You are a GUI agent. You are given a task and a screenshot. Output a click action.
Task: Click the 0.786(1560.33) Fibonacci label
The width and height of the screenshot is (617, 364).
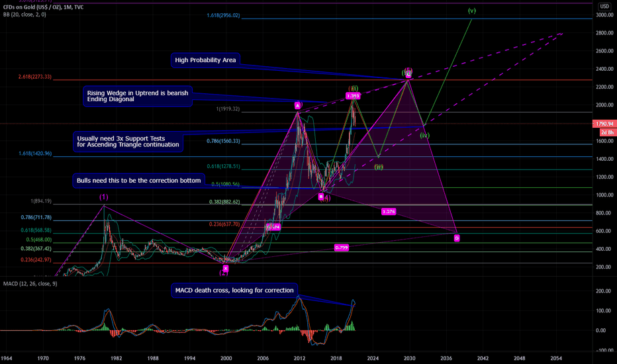pos(223,141)
